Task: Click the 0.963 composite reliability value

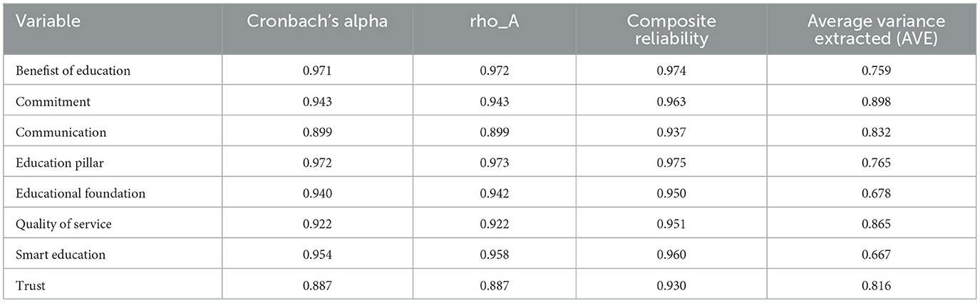Action: 671,101
